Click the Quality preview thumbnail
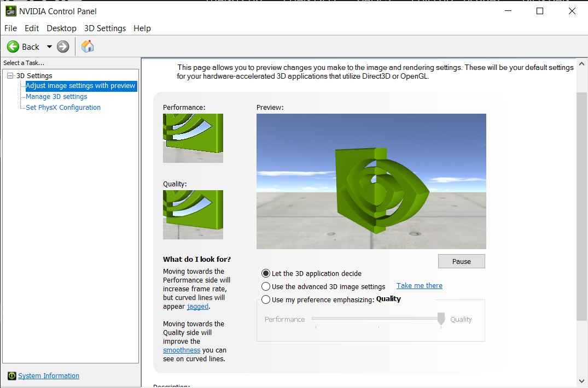This screenshot has width=588, height=388. (193, 214)
